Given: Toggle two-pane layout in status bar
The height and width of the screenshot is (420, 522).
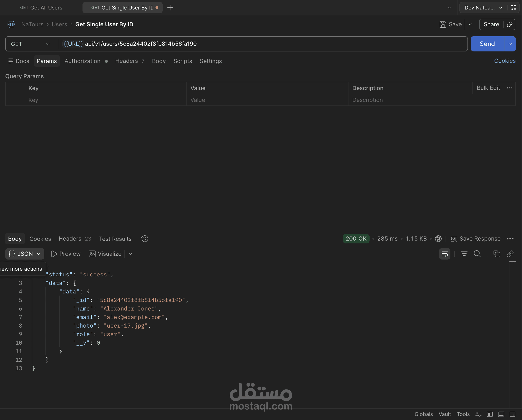Looking at the screenshot, I should 512,414.
